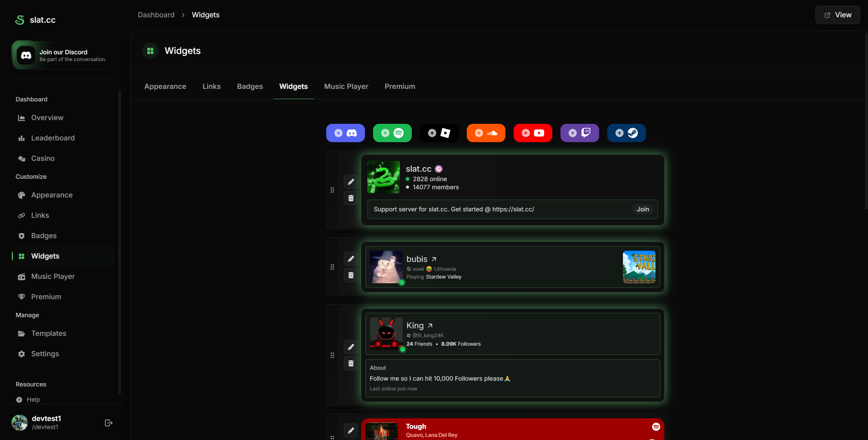The height and width of the screenshot is (440, 868).
Task: Open Appearance in the sidebar
Action: 63,195
